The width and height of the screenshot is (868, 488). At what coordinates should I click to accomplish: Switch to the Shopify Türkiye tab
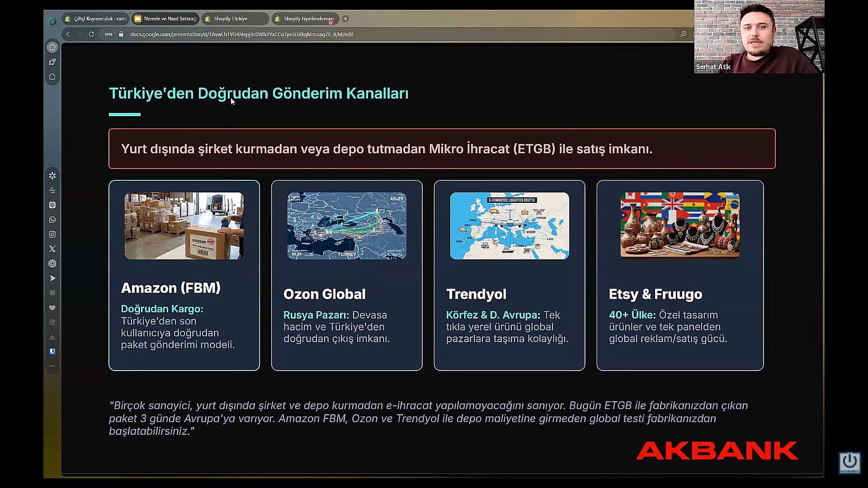[231, 19]
